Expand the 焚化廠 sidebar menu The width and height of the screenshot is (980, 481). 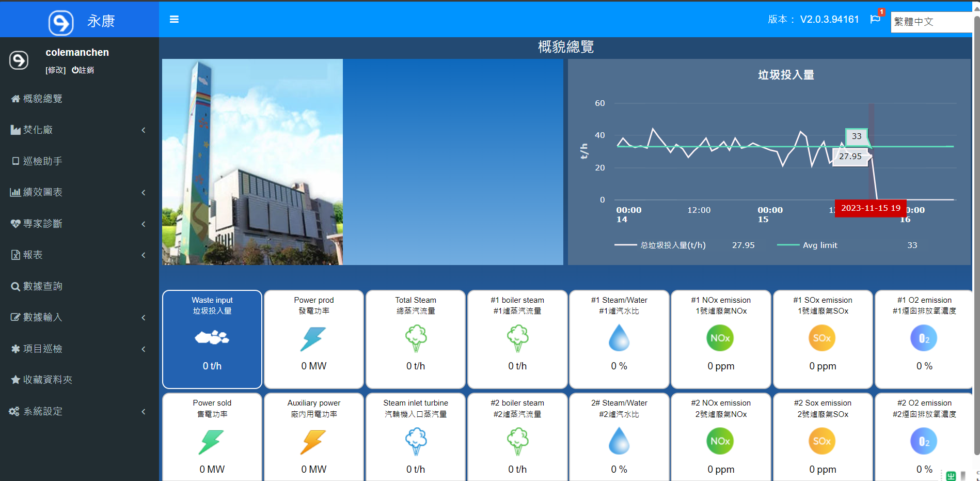[77, 130]
